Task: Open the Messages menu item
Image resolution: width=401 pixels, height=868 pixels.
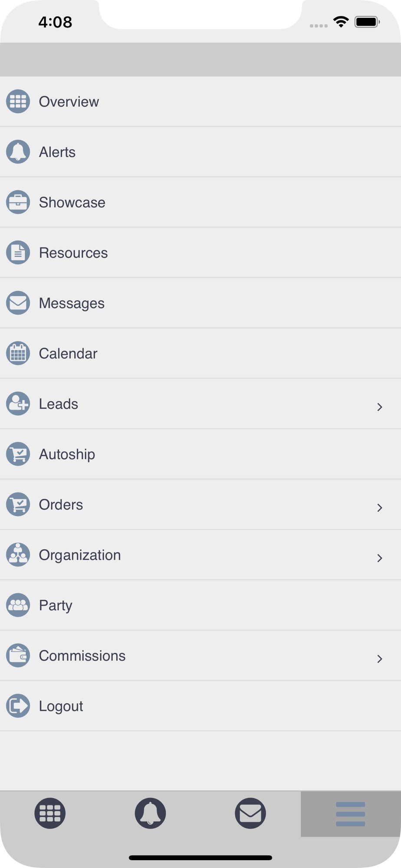Action: pyautogui.click(x=72, y=303)
